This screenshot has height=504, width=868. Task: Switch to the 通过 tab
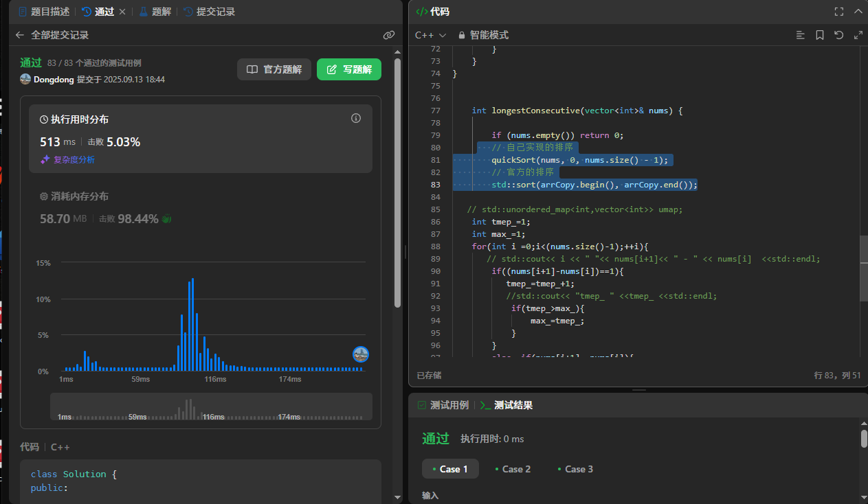point(98,12)
